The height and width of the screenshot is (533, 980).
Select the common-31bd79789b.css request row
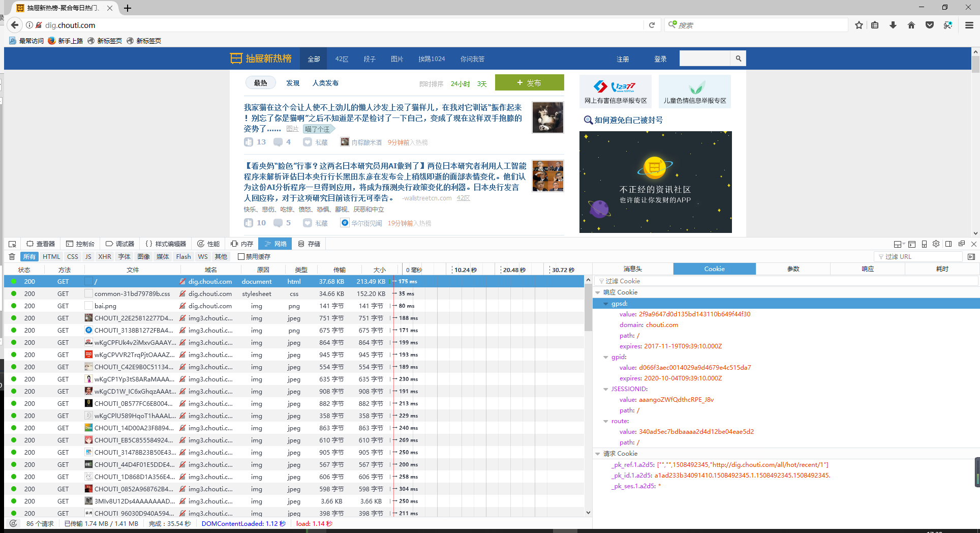(x=294, y=293)
